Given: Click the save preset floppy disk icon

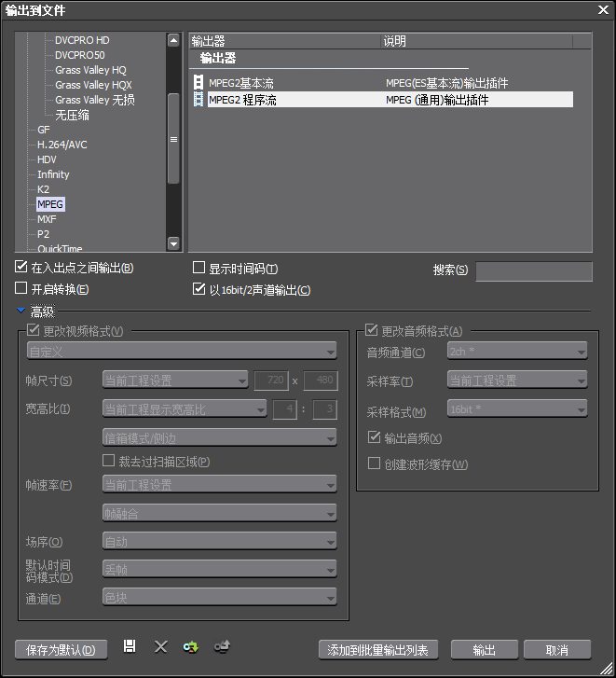Looking at the screenshot, I should 130,646.
